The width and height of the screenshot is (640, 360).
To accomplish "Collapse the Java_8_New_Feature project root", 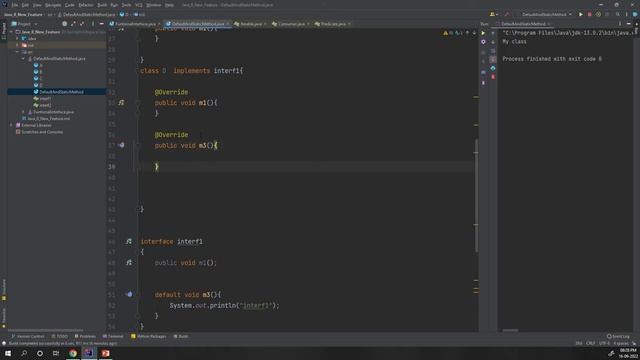I will 12,32.
